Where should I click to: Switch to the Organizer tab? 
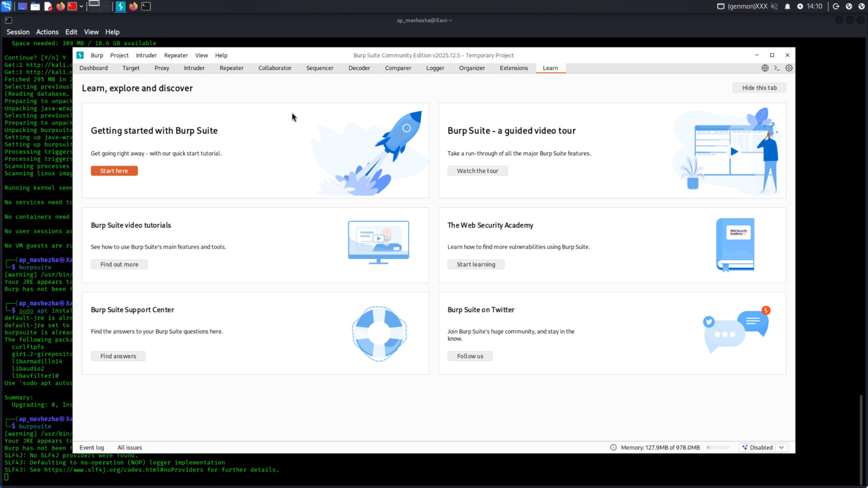472,68
